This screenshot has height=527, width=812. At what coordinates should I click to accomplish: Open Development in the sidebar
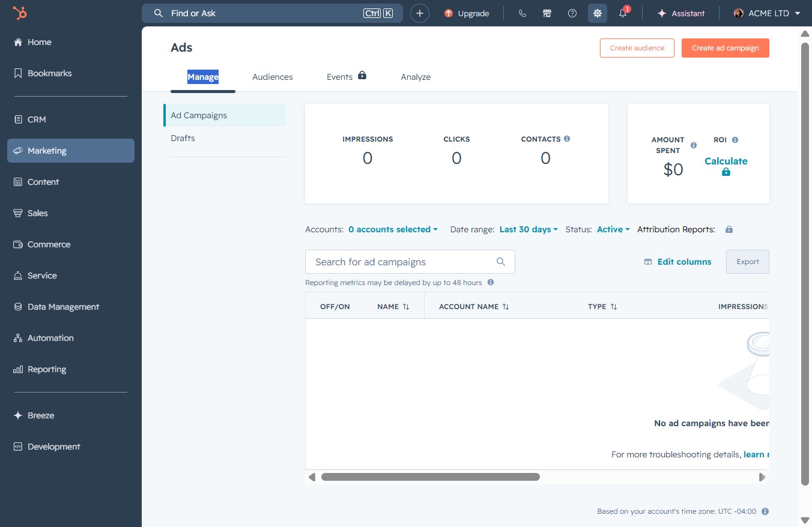click(71, 447)
